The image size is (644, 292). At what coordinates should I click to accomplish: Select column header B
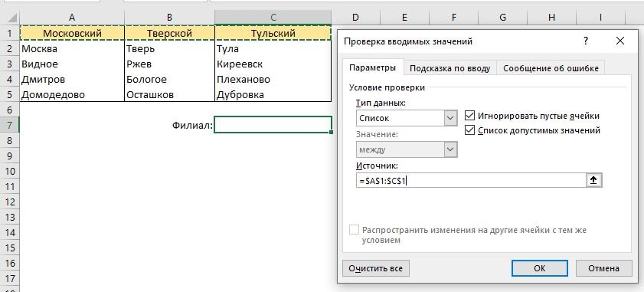pyautogui.click(x=169, y=18)
